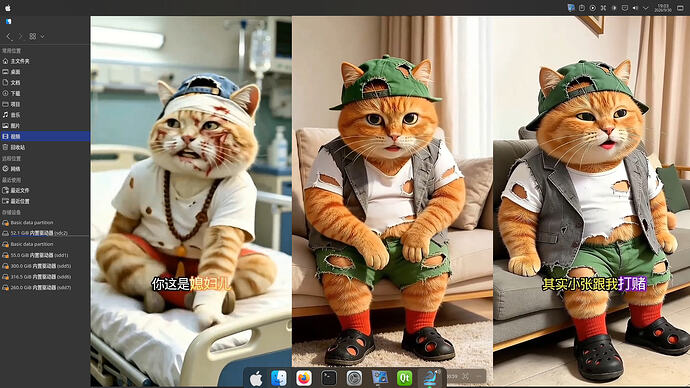
Task: Open system settings gear in dock
Action: pos(354,378)
